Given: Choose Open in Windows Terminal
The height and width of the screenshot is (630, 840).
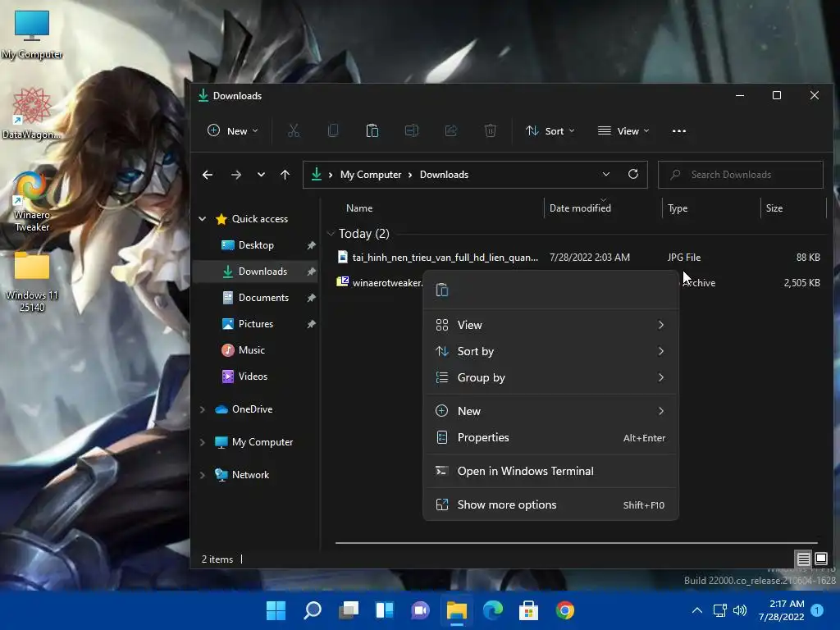Looking at the screenshot, I should 550,471.
